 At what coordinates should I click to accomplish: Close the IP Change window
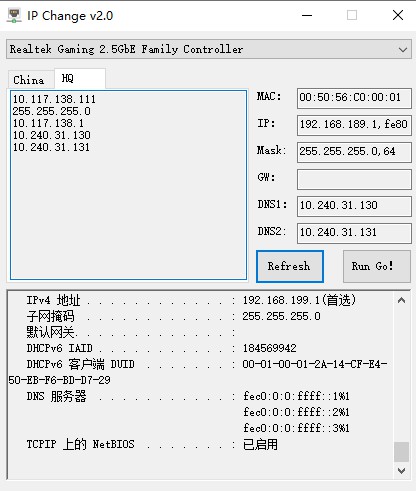pos(398,15)
